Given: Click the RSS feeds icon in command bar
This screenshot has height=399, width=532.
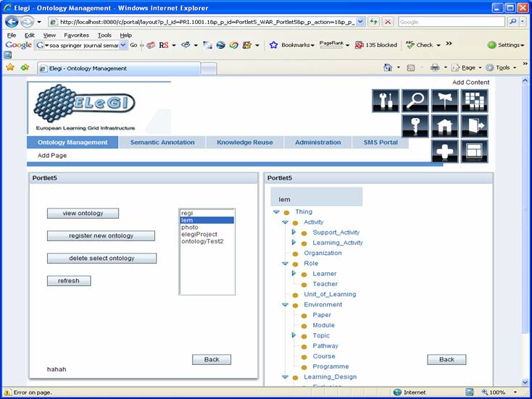Looking at the screenshot, I should tap(410, 68).
